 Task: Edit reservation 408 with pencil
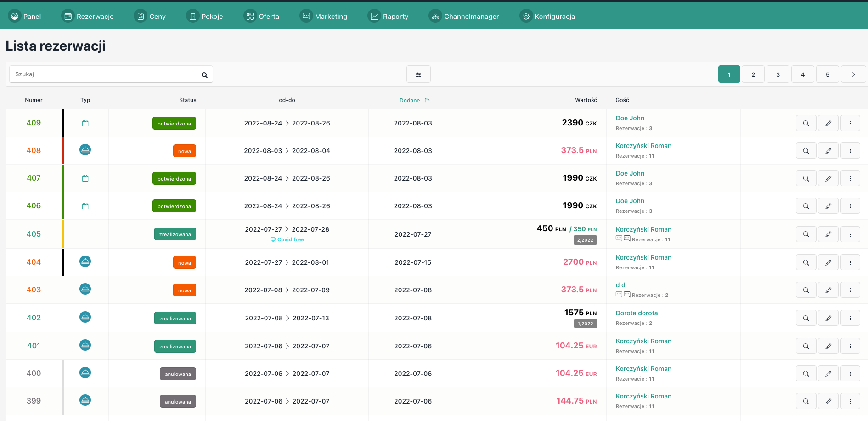click(x=828, y=151)
